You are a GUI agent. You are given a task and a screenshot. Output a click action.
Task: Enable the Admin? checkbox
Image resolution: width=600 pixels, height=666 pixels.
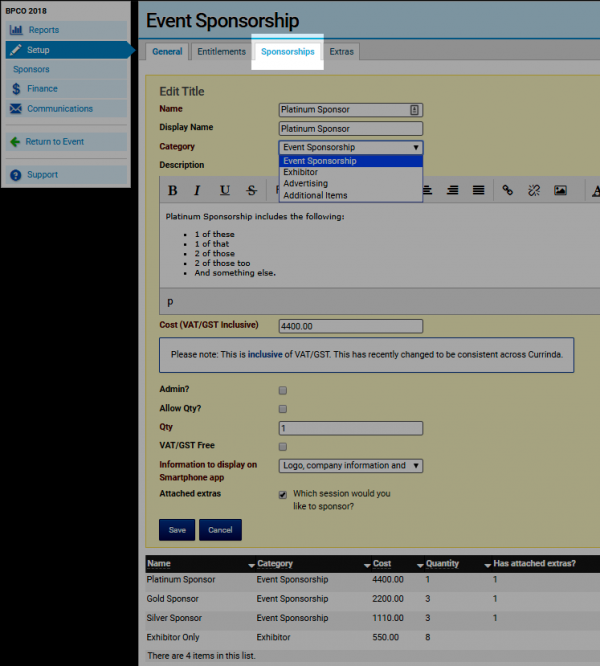pos(283,390)
